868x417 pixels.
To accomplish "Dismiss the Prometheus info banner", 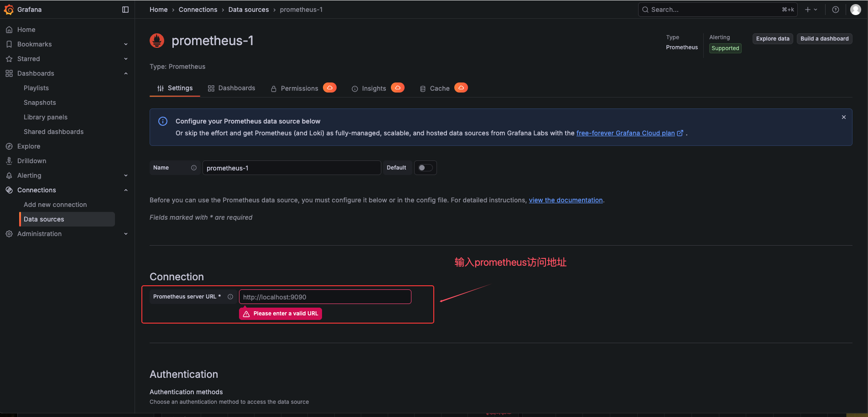I will [844, 117].
